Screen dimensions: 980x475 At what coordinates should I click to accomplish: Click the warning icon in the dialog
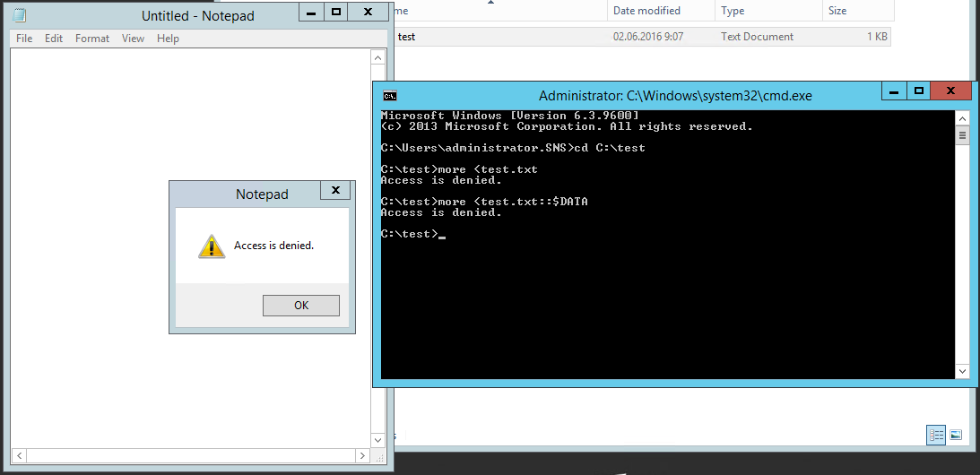[x=212, y=246]
